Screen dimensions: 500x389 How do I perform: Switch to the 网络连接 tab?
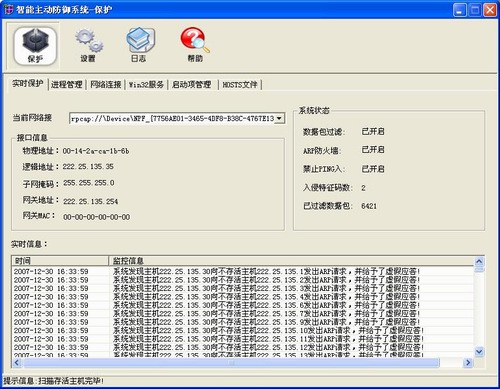point(106,85)
